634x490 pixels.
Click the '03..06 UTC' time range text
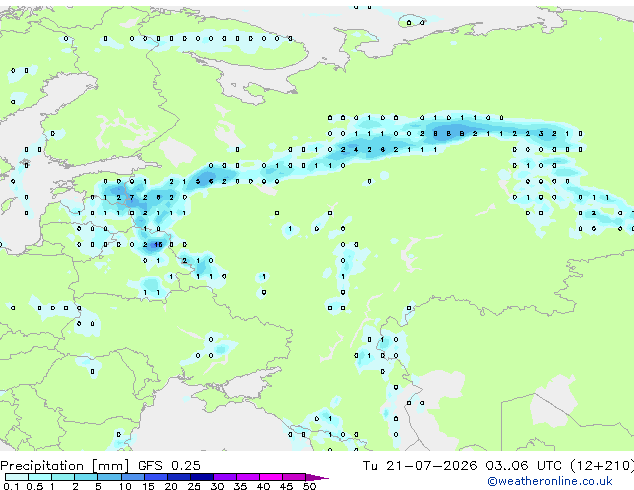point(524,466)
